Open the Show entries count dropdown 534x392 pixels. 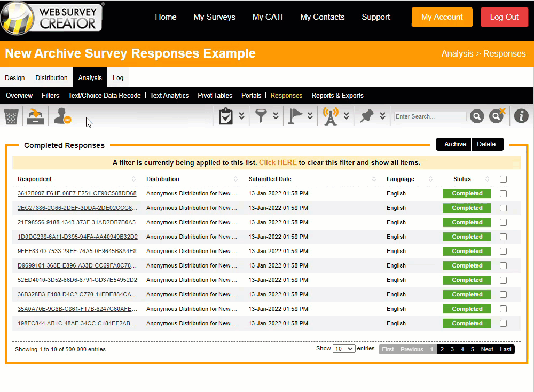coord(343,349)
